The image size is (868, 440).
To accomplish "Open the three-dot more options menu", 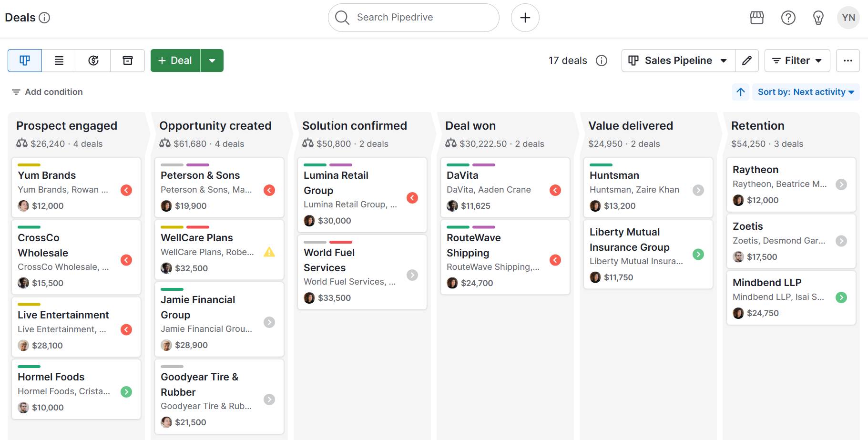I will (848, 61).
